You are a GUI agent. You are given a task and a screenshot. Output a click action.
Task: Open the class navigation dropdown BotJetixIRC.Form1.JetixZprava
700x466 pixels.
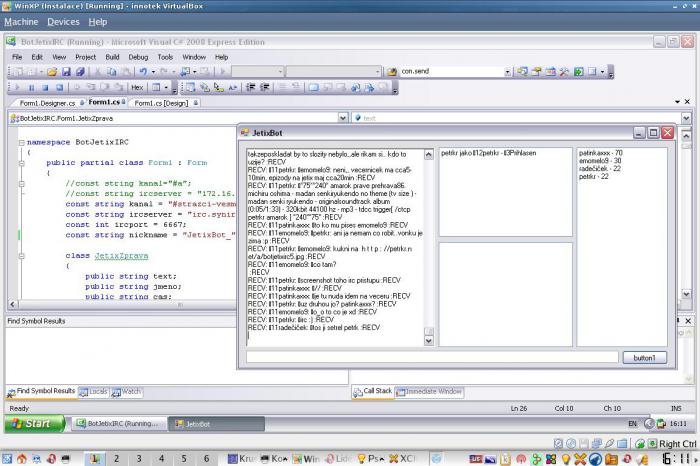click(x=343, y=118)
